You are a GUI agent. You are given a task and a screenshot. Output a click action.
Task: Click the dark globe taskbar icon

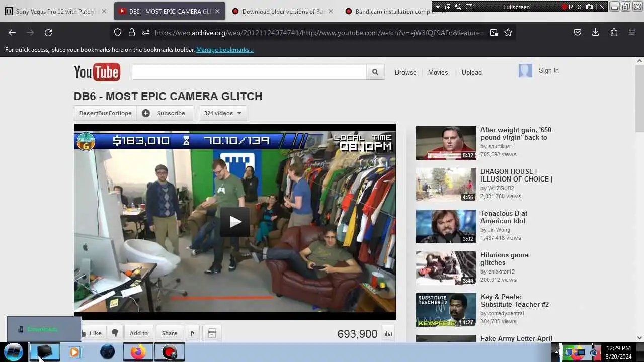pyautogui.click(x=107, y=352)
